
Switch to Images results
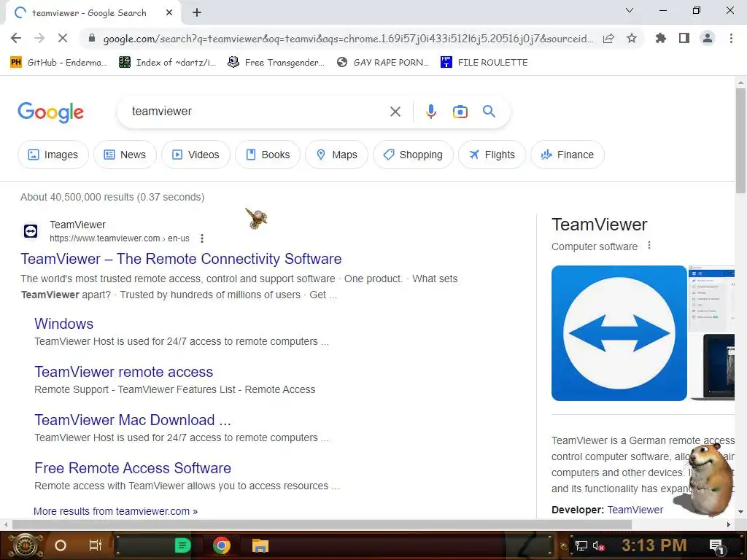(53, 155)
